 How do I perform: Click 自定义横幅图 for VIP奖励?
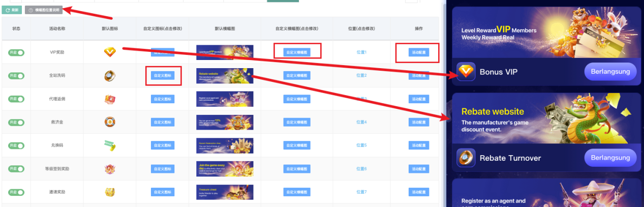(297, 52)
